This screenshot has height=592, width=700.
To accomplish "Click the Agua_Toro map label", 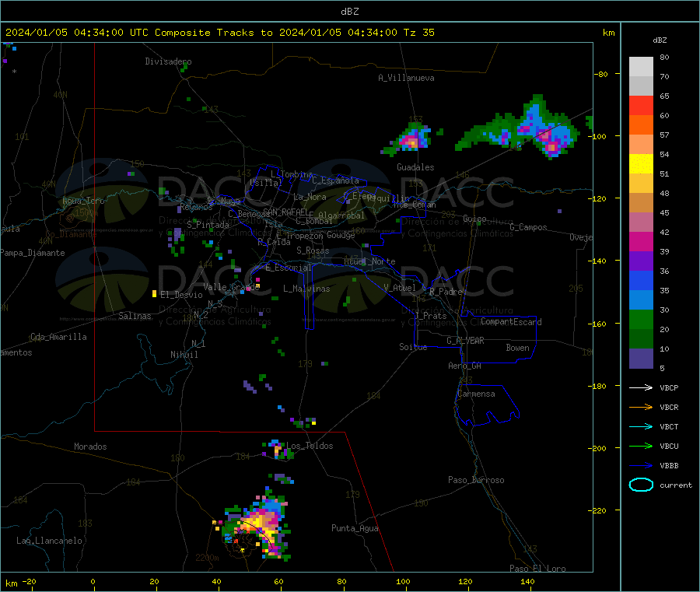I will click(x=83, y=201).
